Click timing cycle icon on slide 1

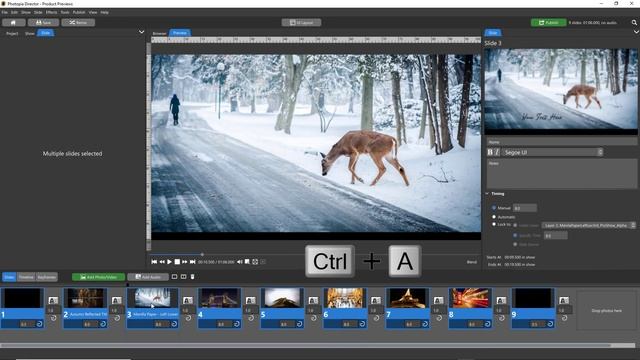40,324
